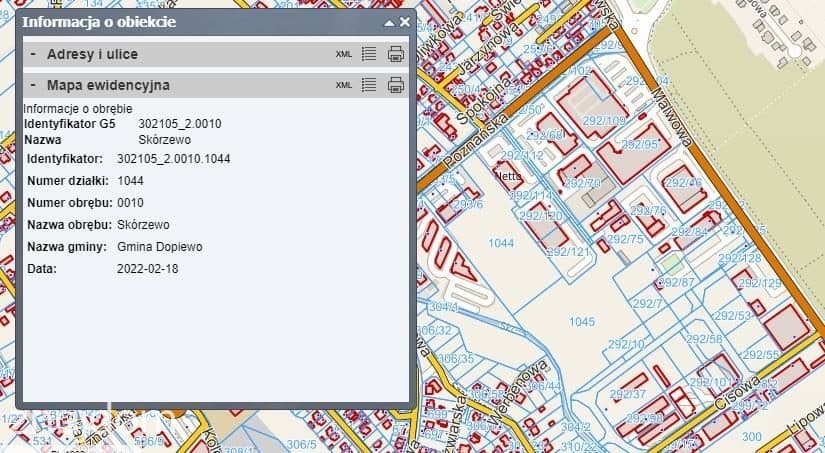Viewport: 825px width, 453px height.
Task: Click parcel 292/109 on the map
Action: (x=604, y=120)
